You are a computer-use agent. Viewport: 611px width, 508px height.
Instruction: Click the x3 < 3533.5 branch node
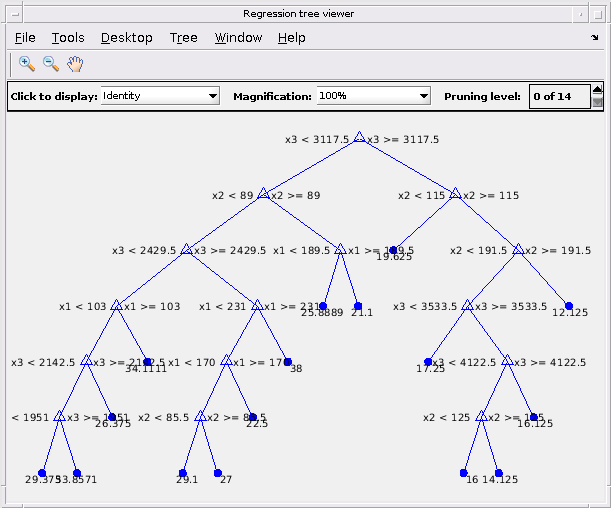[x=467, y=305]
